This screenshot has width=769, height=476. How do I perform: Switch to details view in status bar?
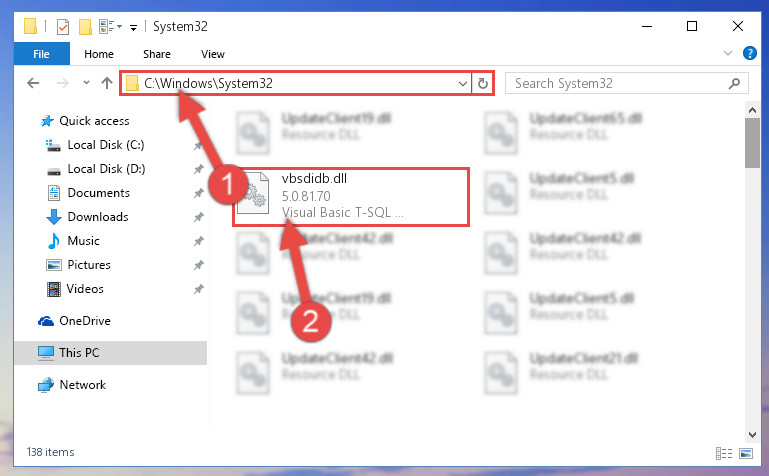coord(723,453)
